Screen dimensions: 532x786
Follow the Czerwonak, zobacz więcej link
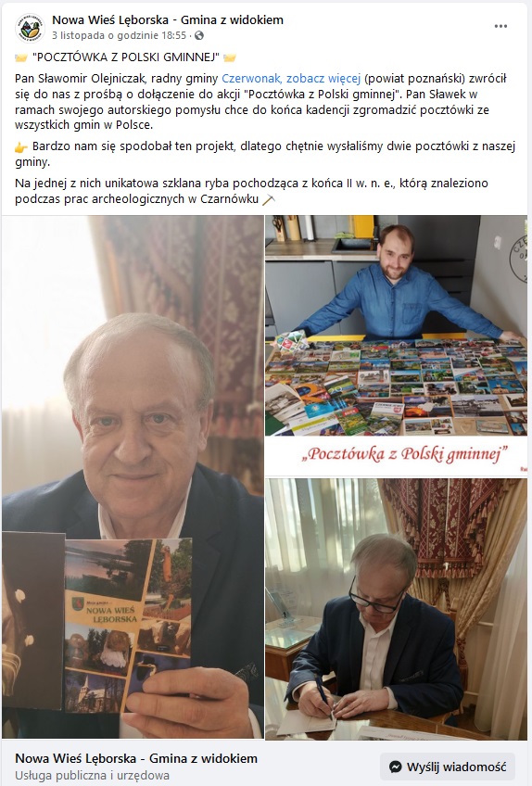tap(291, 78)
